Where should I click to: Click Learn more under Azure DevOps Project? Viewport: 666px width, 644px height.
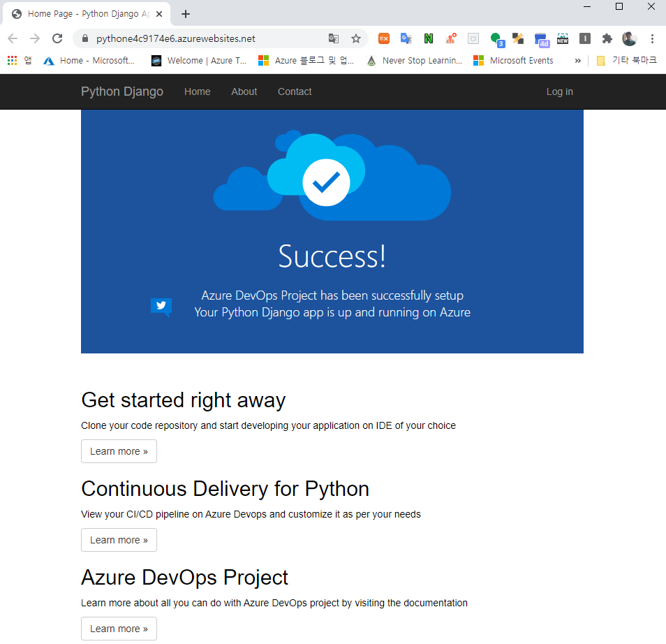[x=119, y=628]
